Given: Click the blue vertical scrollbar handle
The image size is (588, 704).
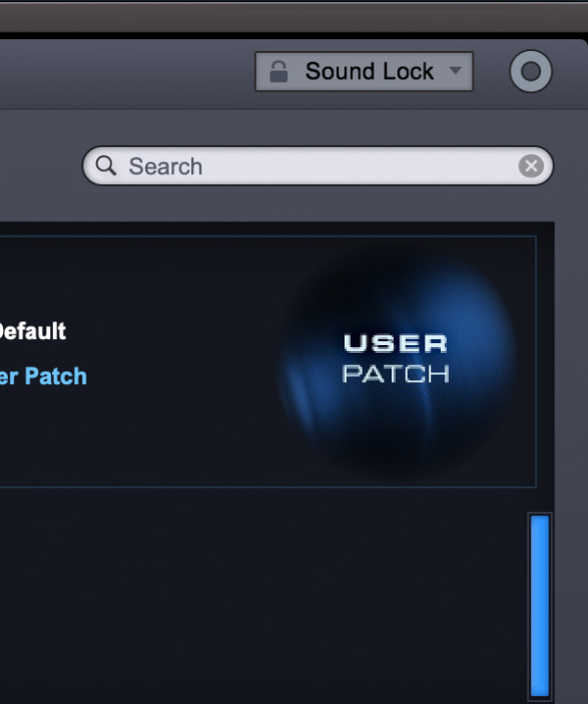Looking at the screenshot, I should tap(540, 606).
